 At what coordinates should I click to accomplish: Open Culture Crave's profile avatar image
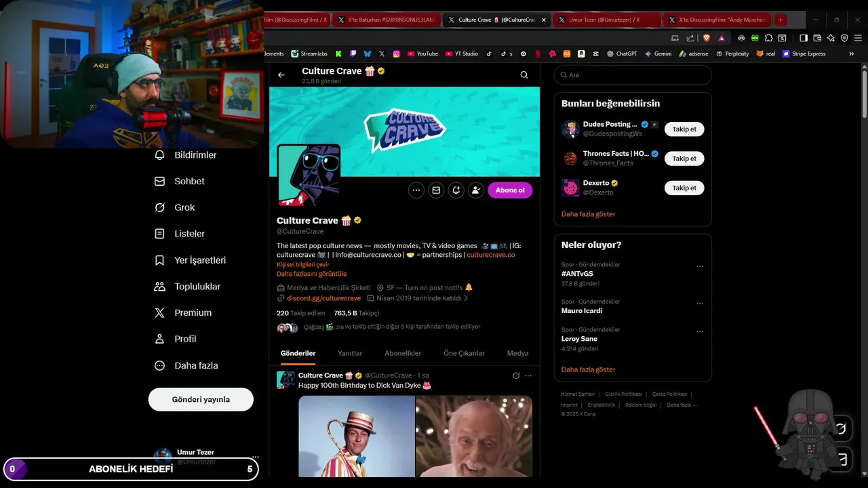(309, 175)
